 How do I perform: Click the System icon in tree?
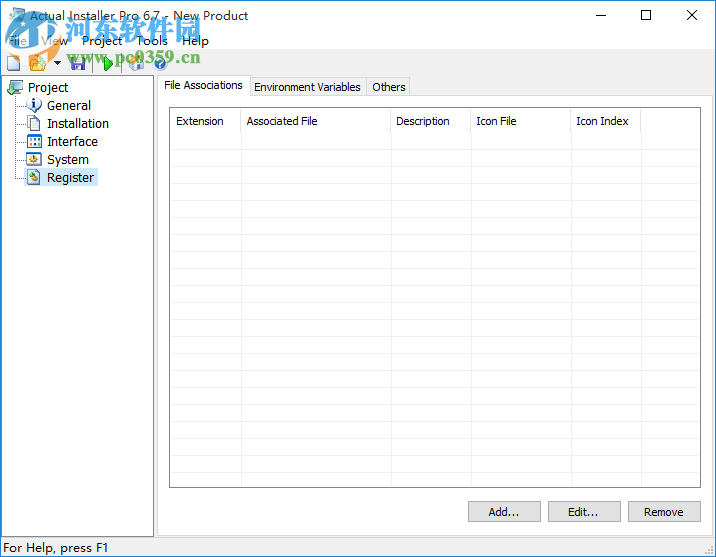[34, 159]
